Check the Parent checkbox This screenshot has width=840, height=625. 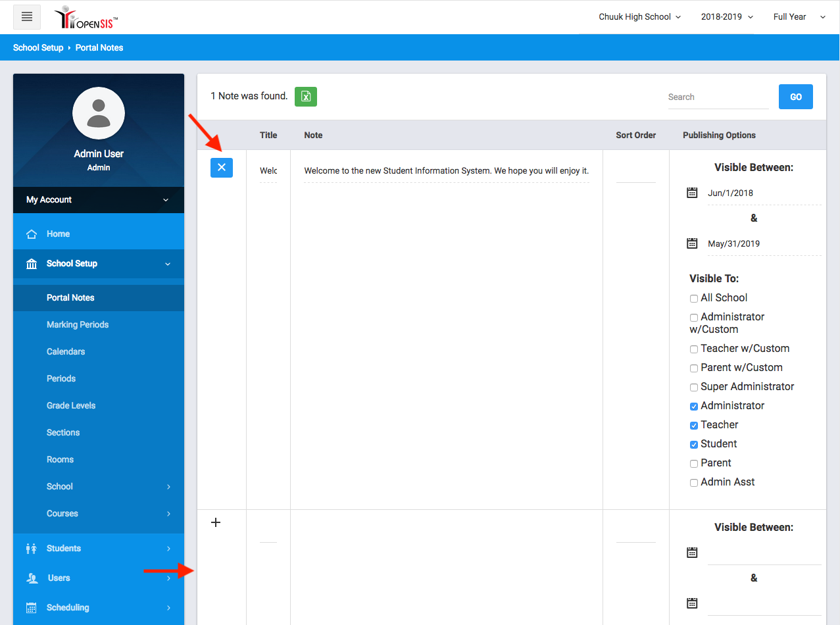click(x=694, y=464)
